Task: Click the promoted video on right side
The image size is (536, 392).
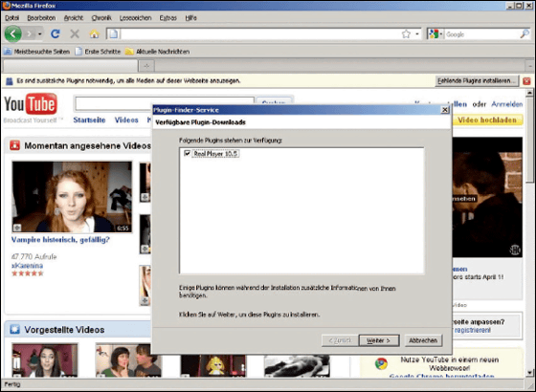Action: (x=487, y=197)
